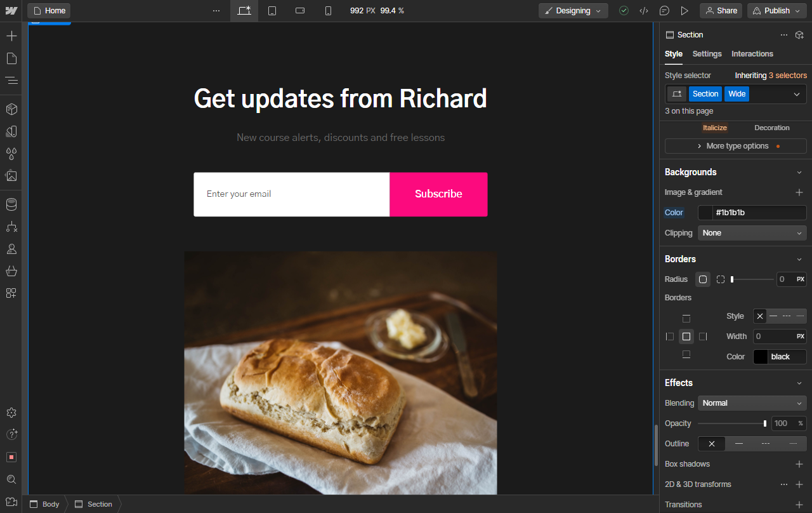The width and height of the screenshot is (812, 513).
Task: Select the all-sides border toggle
Action: 686,336
